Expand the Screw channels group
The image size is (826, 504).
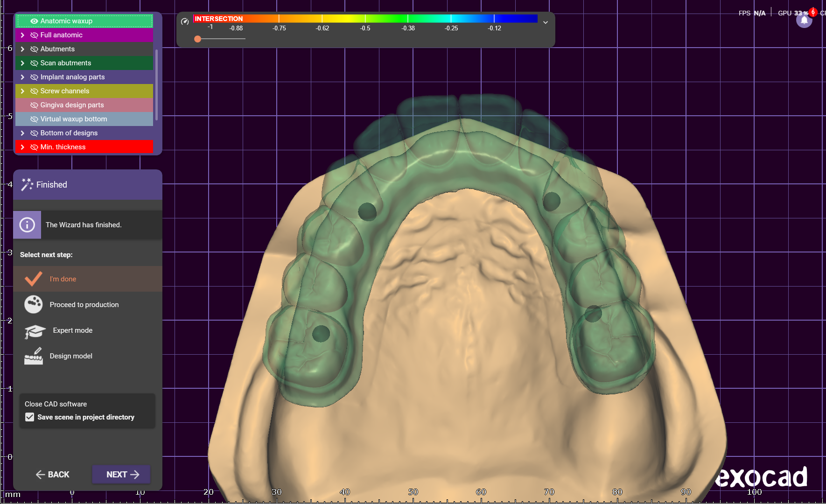[x=22, y=91]
